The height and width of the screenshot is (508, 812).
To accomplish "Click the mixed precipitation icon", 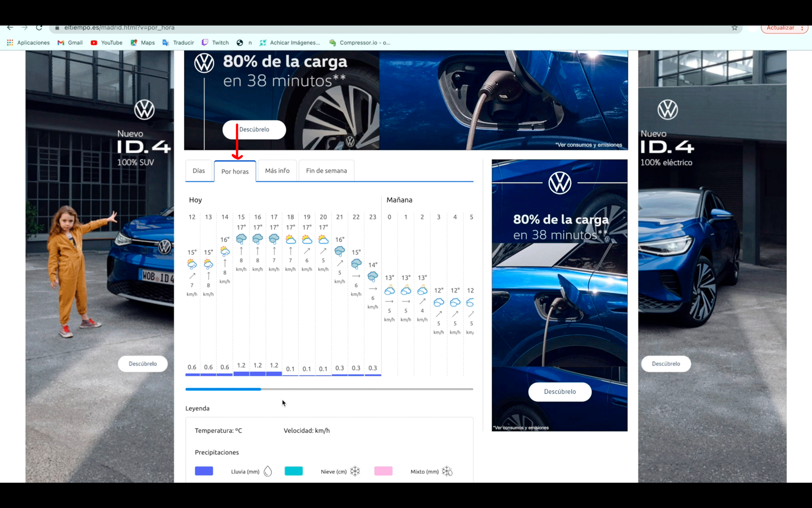I will tap(447, 471).
